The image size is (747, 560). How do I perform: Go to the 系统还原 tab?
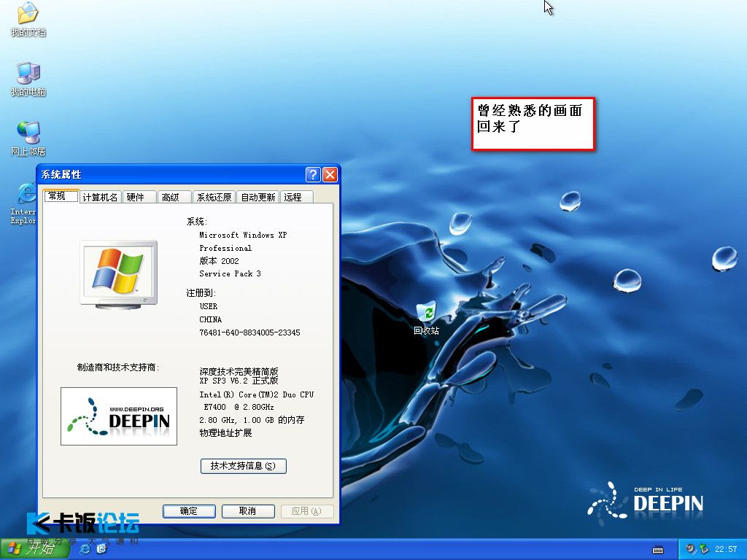tap(214, 198)
